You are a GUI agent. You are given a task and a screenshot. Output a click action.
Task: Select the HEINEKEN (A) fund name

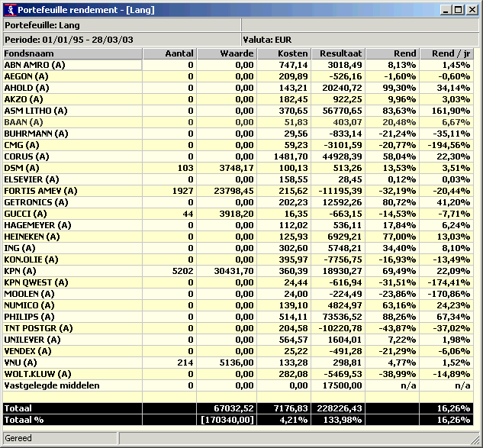(32, 237)
